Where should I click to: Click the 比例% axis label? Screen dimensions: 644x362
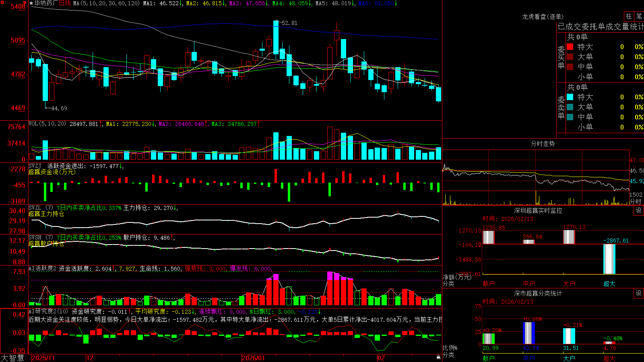[x=450, y=348]
